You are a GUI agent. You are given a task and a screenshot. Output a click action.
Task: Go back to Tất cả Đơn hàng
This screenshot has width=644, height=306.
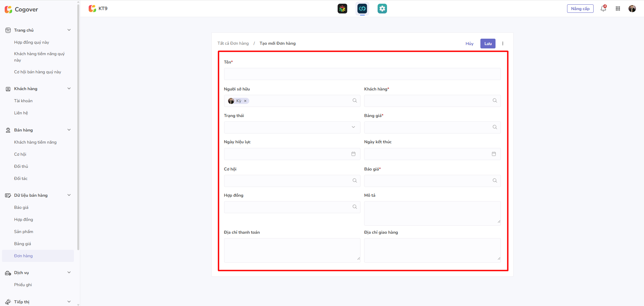[x=233, y=43]
